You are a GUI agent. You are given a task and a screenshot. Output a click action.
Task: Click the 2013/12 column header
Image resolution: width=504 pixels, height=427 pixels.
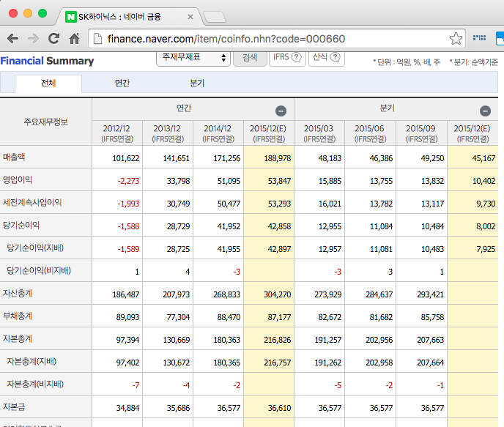[x=168, y=133]
